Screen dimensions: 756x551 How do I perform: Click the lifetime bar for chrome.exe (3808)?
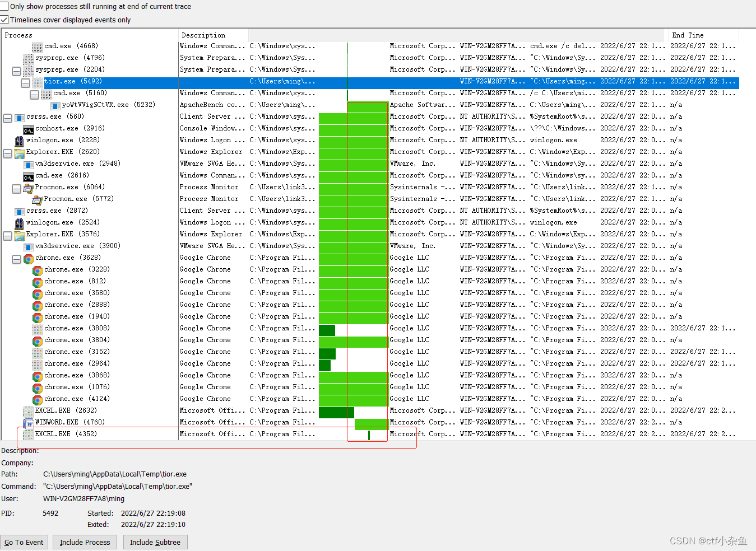pos(327,330)
